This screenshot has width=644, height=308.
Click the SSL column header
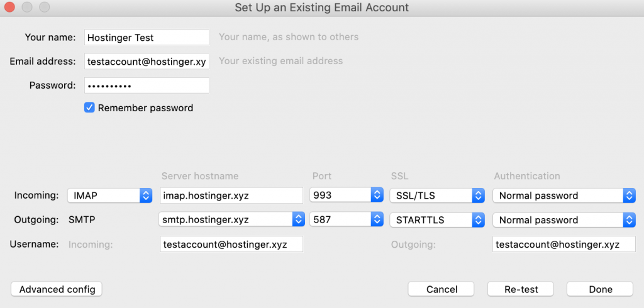tap(399, 176)
